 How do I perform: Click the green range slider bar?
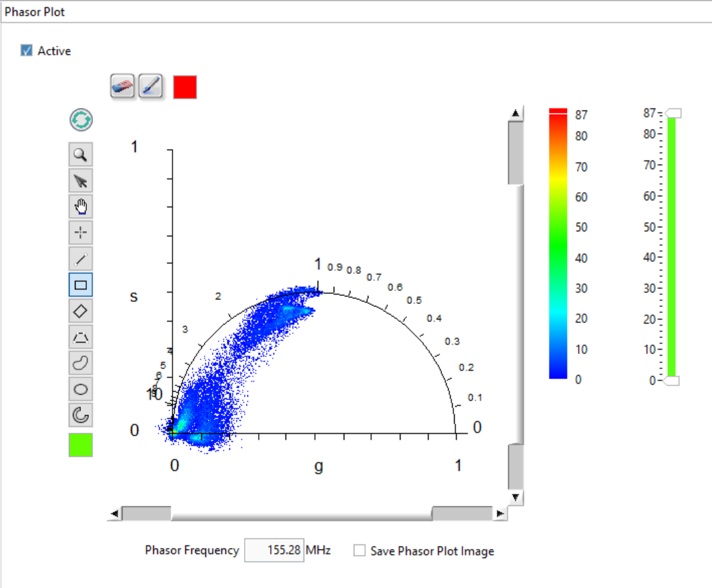pyautogui.click(x=672, y=247)
